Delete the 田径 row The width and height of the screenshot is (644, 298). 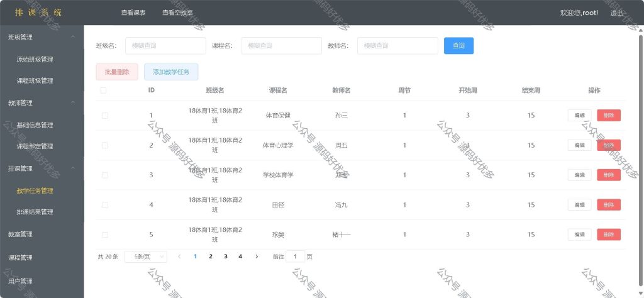click(609, 205)
